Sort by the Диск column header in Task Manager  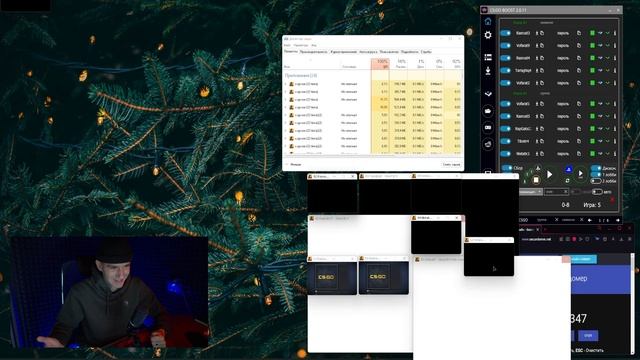coord(417,64)
